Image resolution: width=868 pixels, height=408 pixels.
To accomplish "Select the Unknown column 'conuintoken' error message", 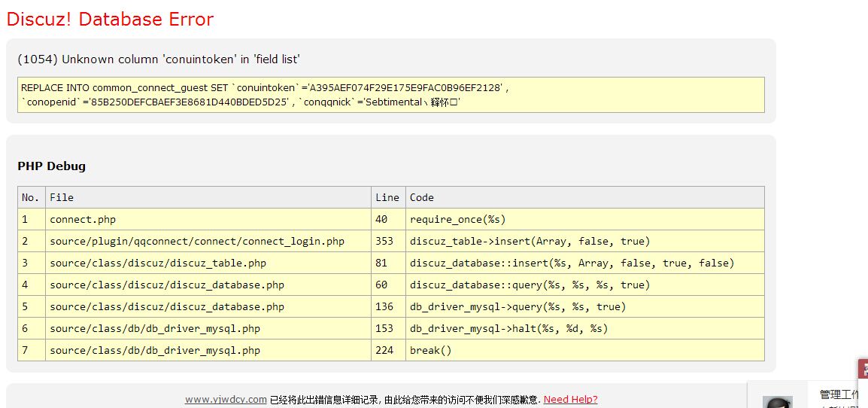I will pos(159,59).
